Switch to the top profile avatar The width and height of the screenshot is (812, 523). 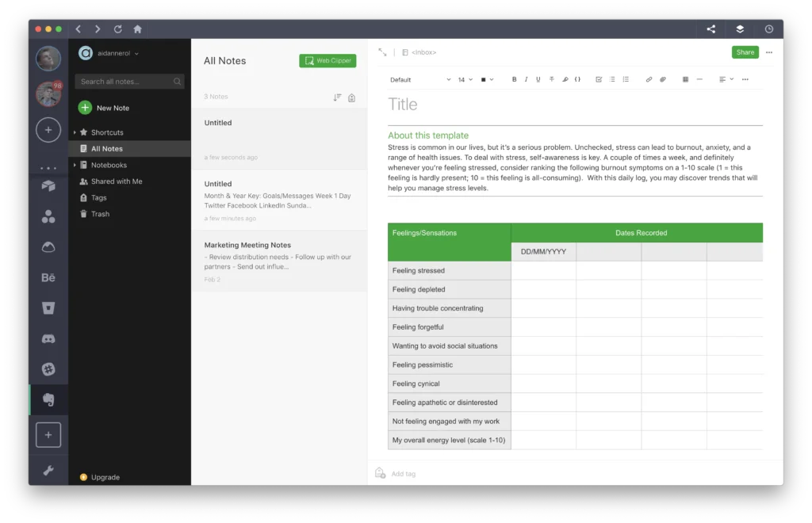[48, 59]
